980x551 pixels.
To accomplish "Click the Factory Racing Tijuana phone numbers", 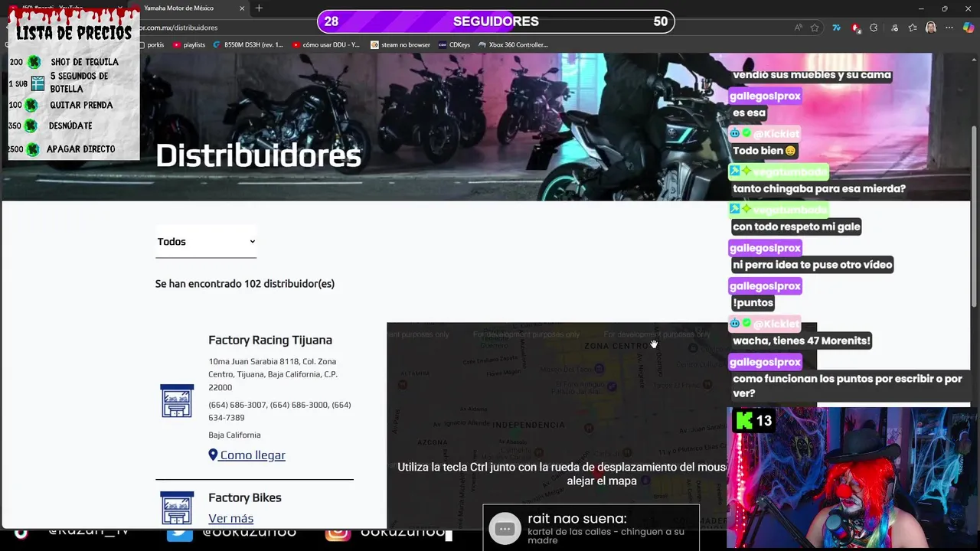I will [x=279, y=411].
